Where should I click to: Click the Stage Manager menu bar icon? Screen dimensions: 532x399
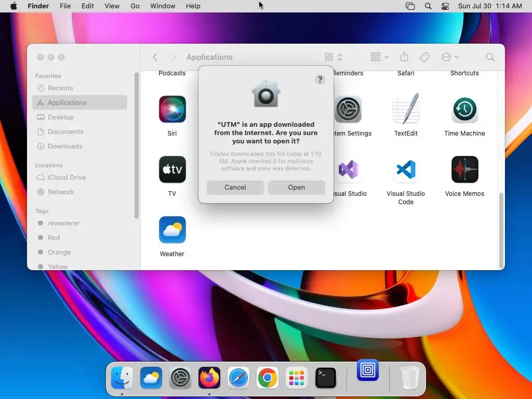(x=410, y=6)
